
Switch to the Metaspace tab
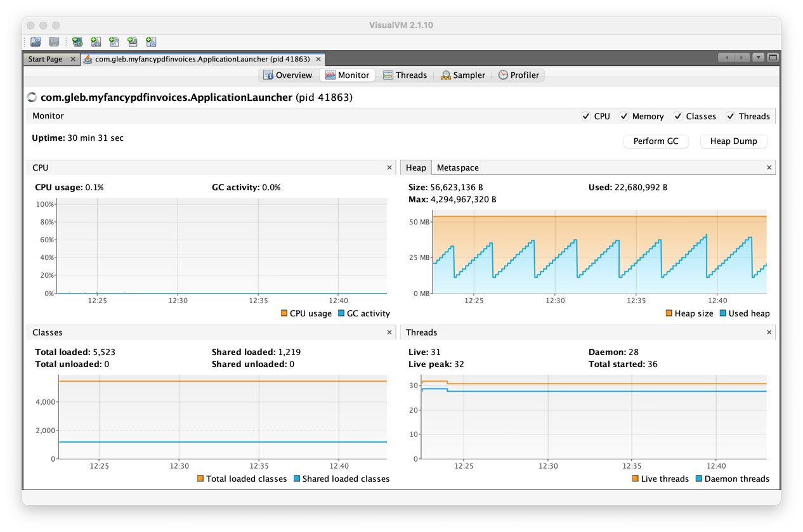[457, 167]
